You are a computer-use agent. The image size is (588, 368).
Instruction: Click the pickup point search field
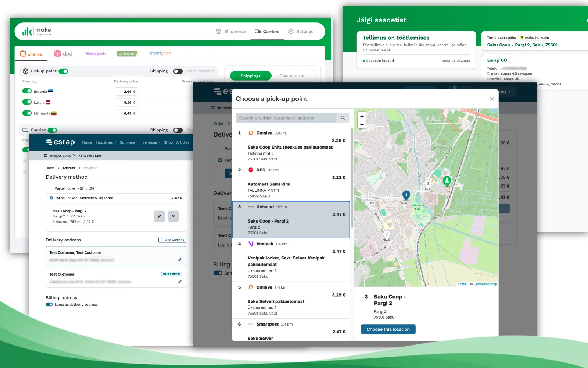286,118
